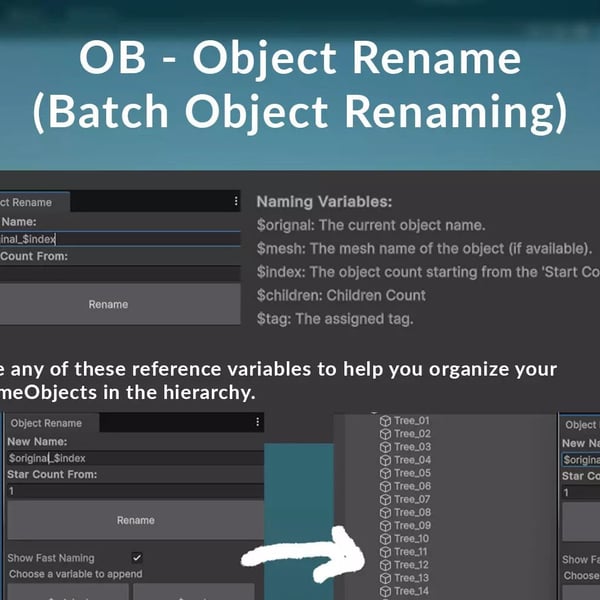This screenshot has height=600, width=600.
Task: Click the name field containing 'inal_$index'
Action: click(120, 239)
